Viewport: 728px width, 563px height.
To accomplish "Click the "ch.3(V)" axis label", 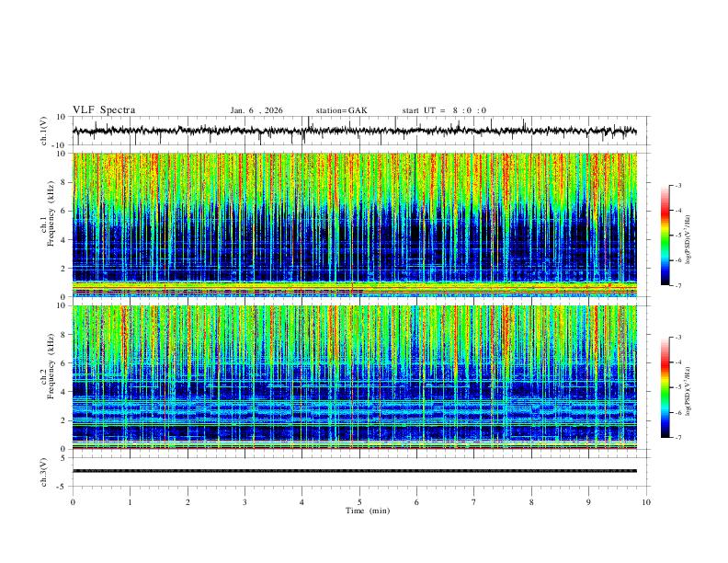I will [x=44, y=472].
